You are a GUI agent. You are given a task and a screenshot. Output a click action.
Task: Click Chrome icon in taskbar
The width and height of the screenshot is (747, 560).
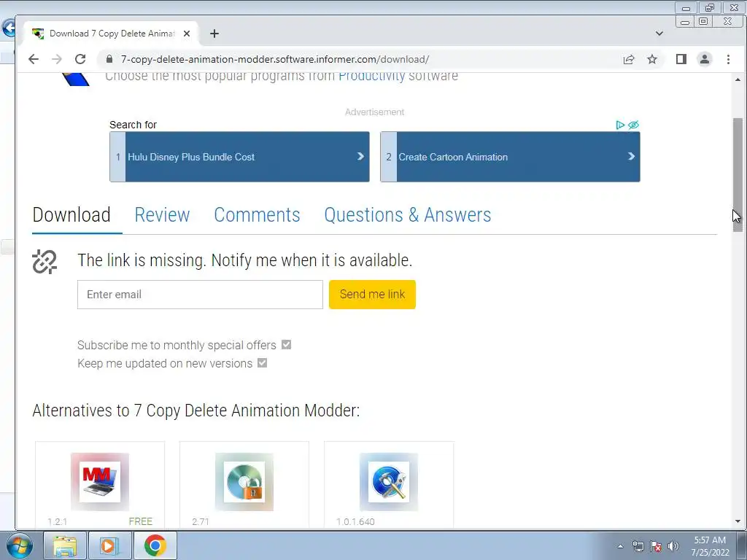pos(155,545)
